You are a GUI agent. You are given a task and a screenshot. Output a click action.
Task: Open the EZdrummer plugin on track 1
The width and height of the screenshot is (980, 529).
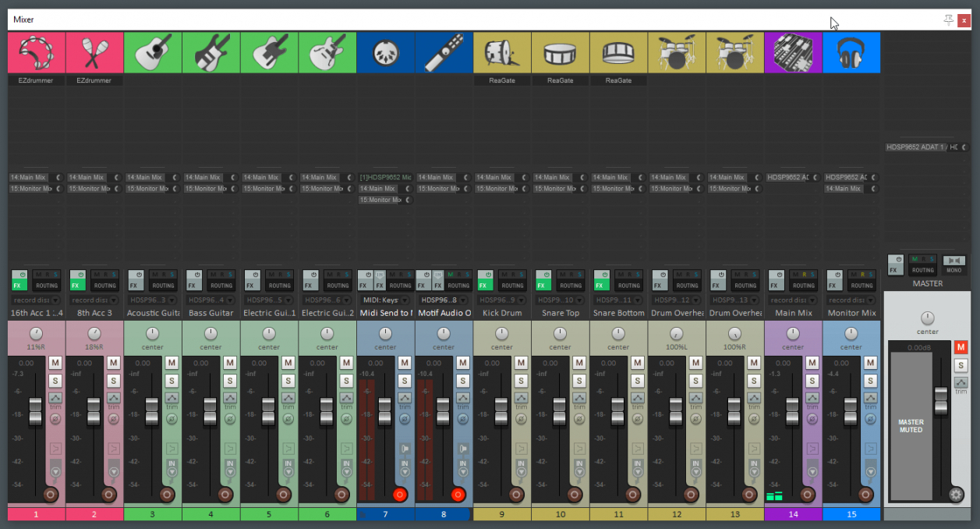[x=37, y=80]
